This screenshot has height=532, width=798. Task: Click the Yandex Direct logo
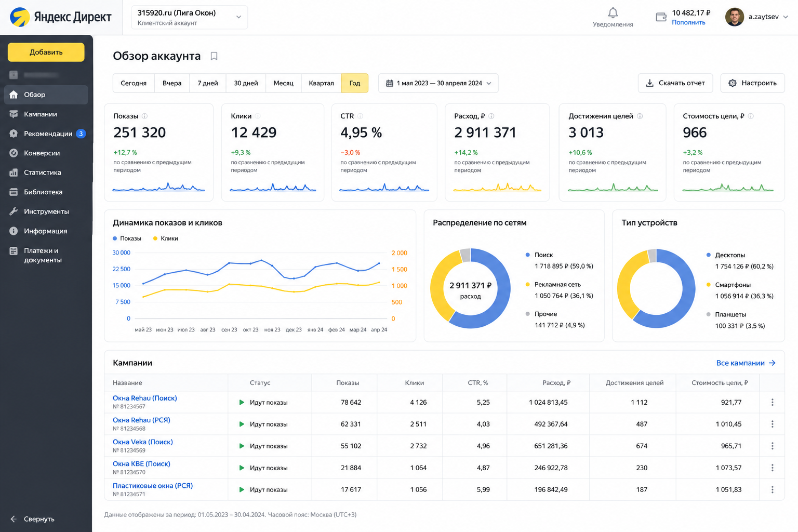[x=60, y=17]
